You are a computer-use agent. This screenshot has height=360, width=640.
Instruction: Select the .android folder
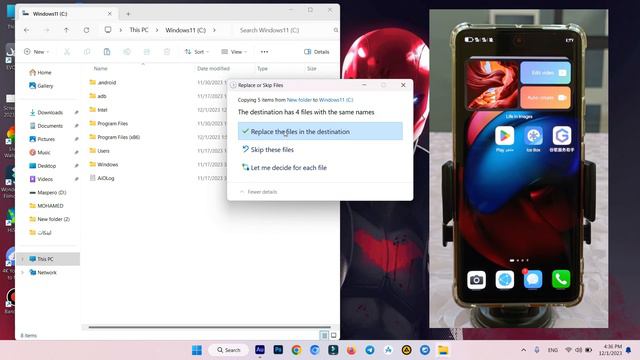click(103, 82)
